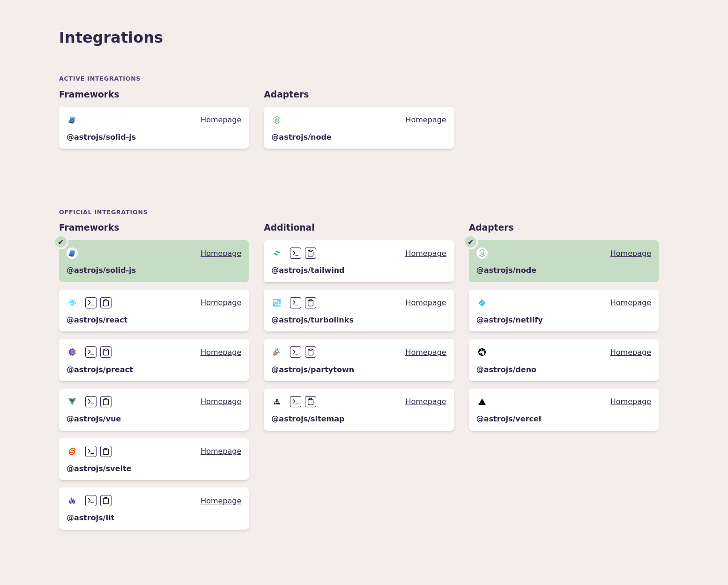Click the clipboard icon on the @astrojs/partytown card
Screen dimensions: 728x585
[311, 352]
